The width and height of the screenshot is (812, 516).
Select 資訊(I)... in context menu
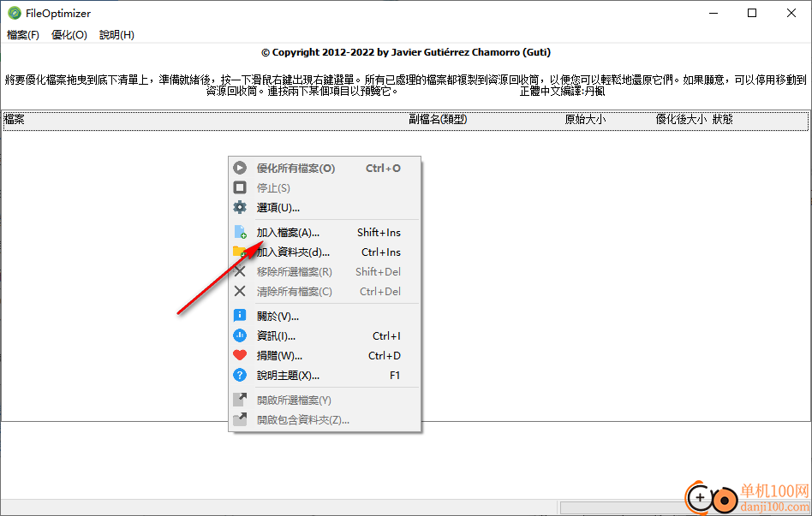[x=325, y=336]
